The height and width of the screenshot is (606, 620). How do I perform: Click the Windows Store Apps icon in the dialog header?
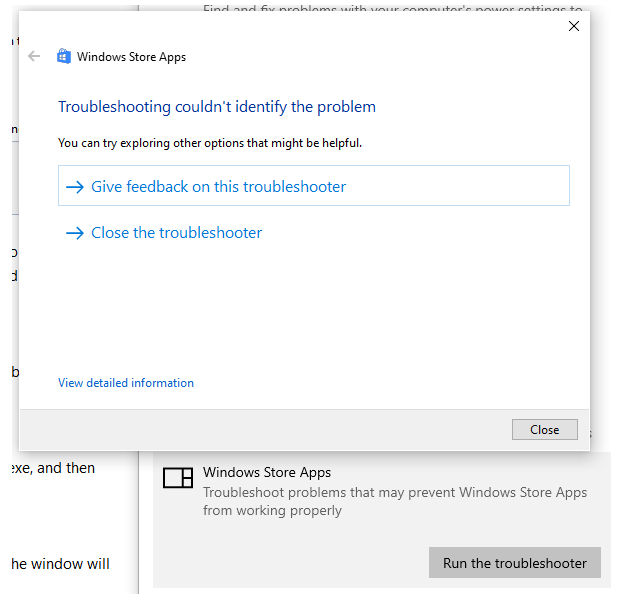point(64,57)
